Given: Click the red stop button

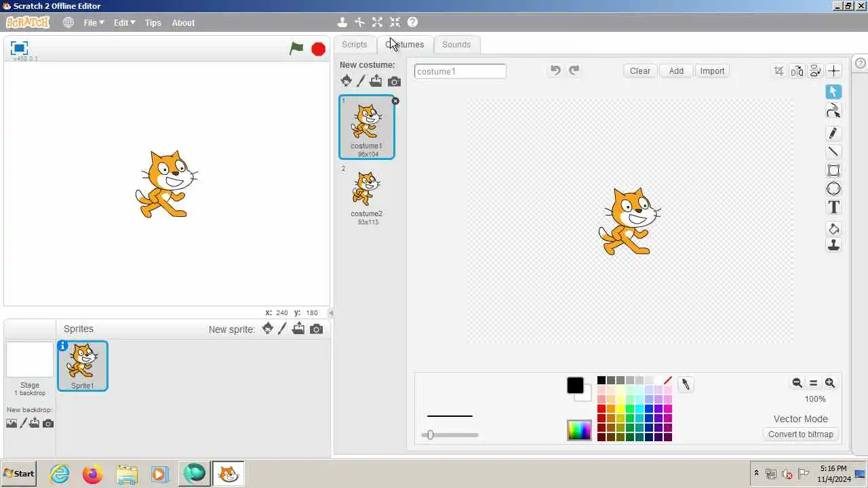Looking at the screenshot, I should click(318, 49).
